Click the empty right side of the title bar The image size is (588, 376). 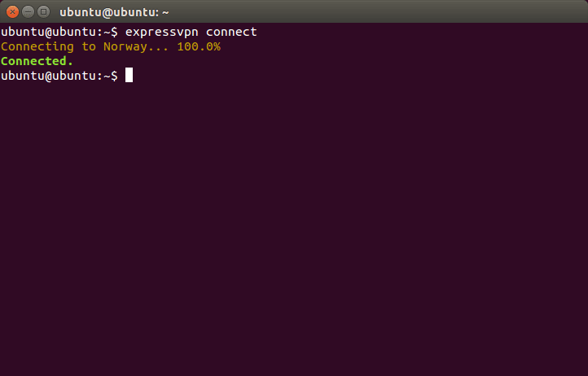[x=407, y=11]
